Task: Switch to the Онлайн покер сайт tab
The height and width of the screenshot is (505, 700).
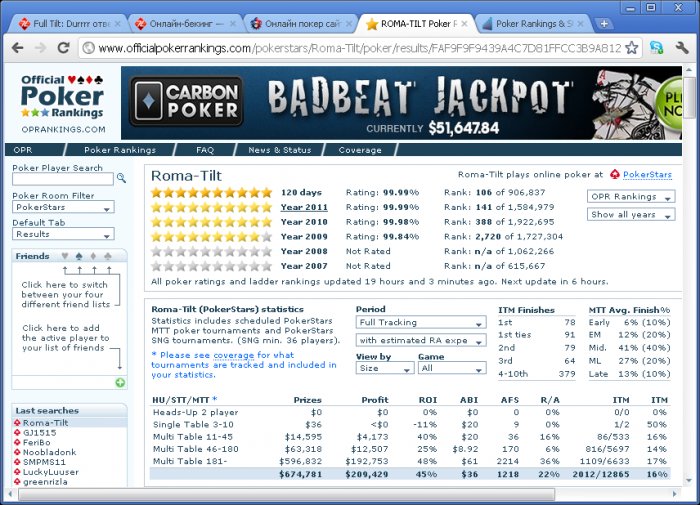Action: click(x=298, y=24)
